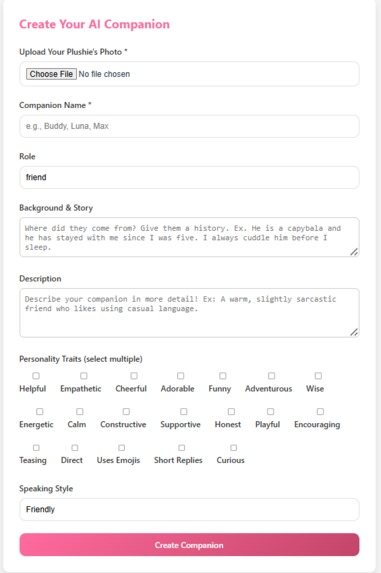381x573 pixels.
Task: Click the Speaking Style field showing Friendly
Action: point(189,509)
